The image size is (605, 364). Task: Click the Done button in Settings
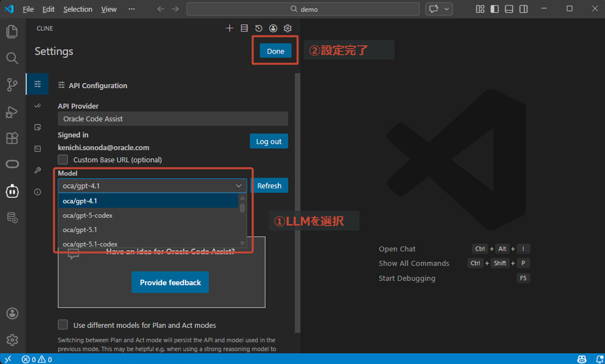click(276, 51)
